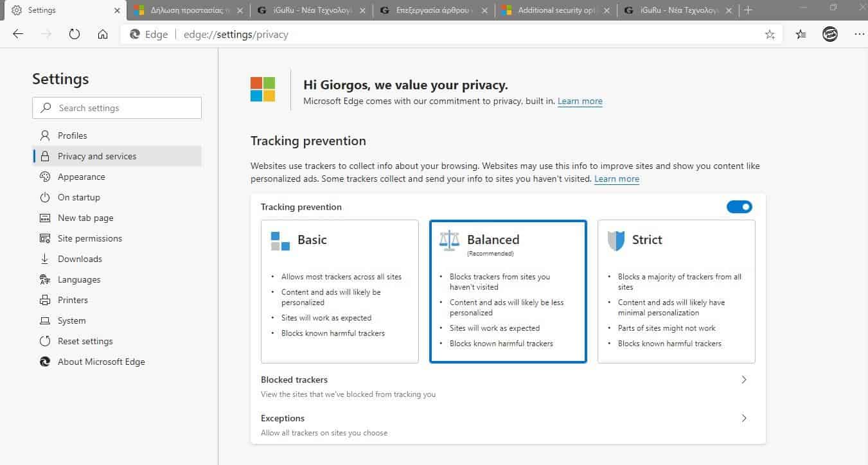Click the About Microsoft Edge logo icon
This screenshot has height=465, width=868.
pyautogui.click(x=45, y=362)
